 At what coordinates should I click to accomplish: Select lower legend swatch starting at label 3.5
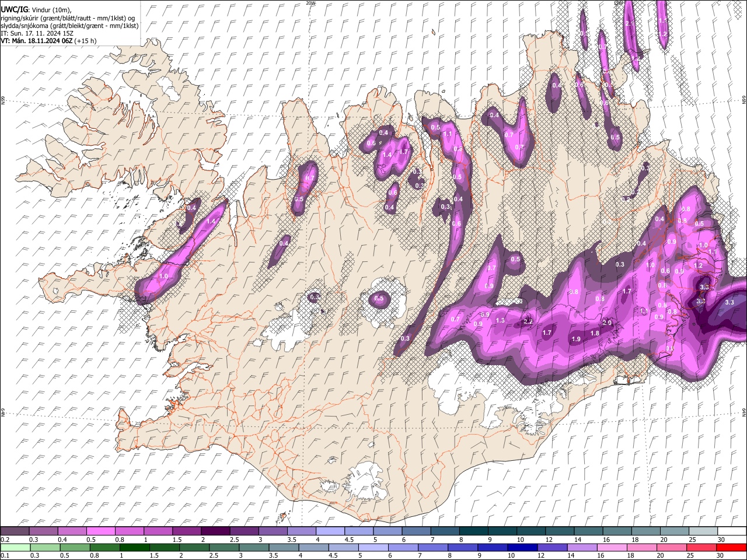pos(284,547)
